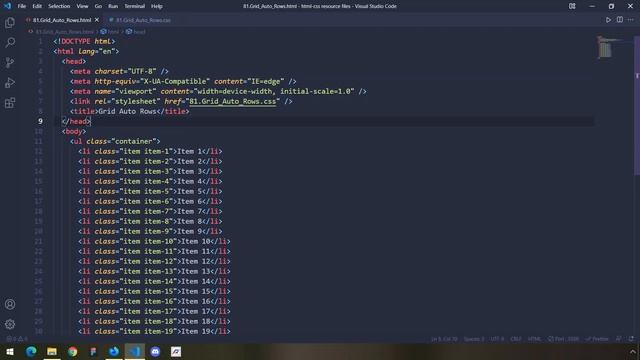Click the title text Grid Auto Rows

127,111
